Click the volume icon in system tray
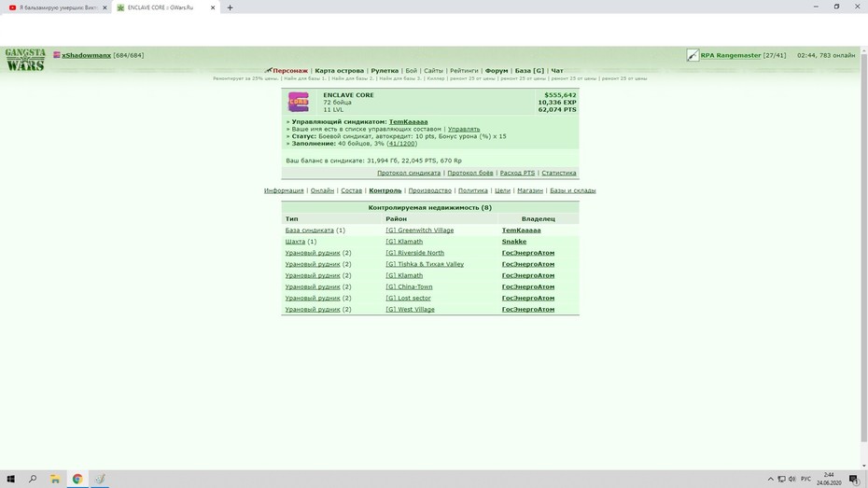The height and width of the screenshot is (488, 868). tap(791, 480)
